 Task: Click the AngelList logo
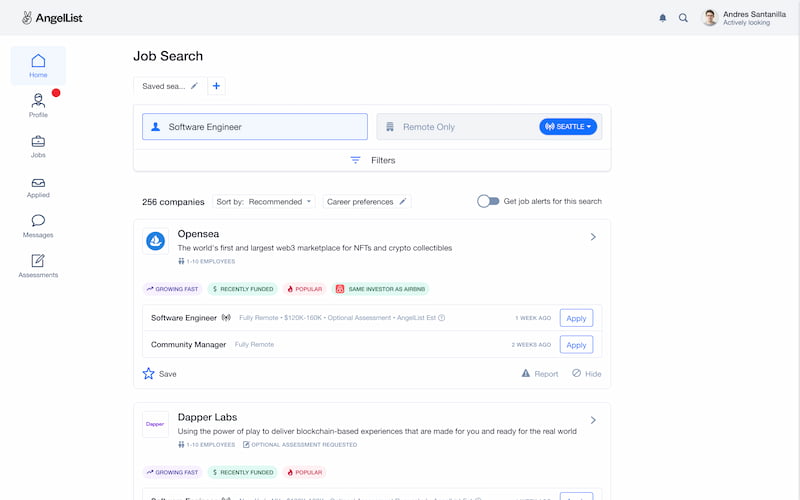[x=52, y=18]
